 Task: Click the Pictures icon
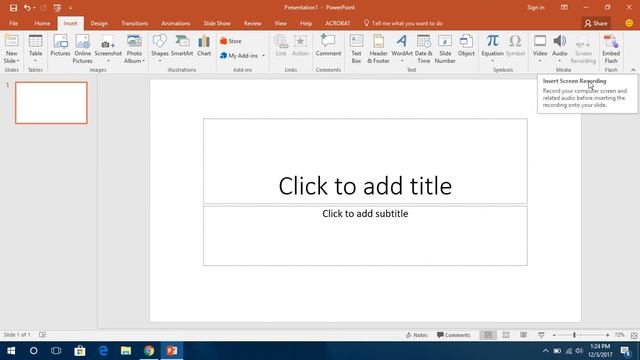coord(60,45)
